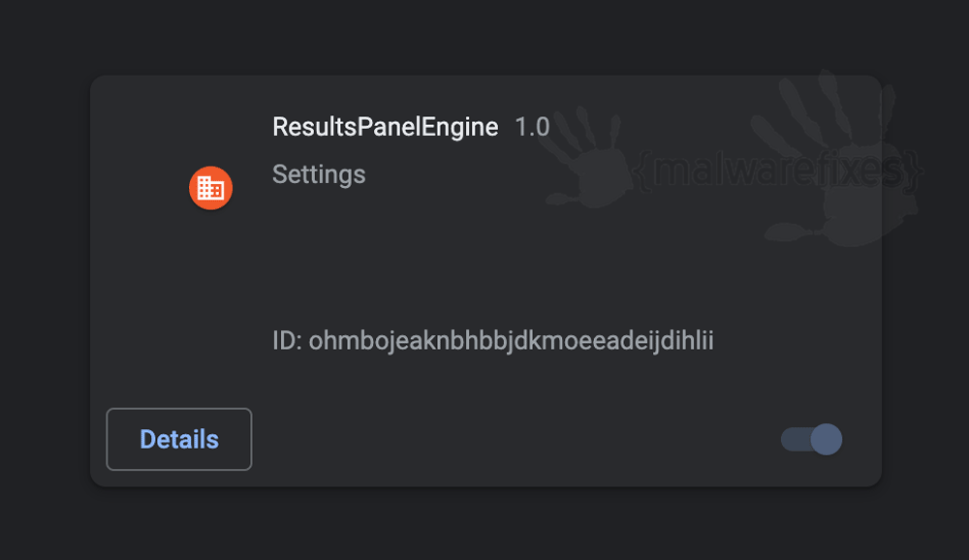Screen dimensions: 969x560
Task: Click the left handprint watermark graphic
Action: tap(584, 158)
